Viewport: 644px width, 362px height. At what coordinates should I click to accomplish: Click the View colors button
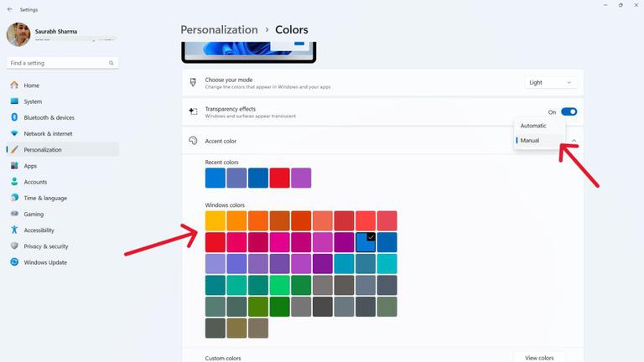(x=539, y=358)
